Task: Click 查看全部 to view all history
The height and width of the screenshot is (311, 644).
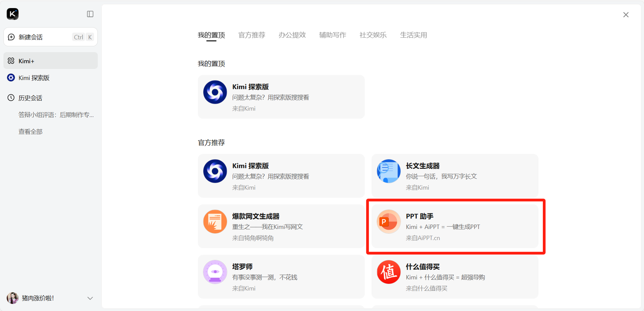Action: [x=31, y=132]
